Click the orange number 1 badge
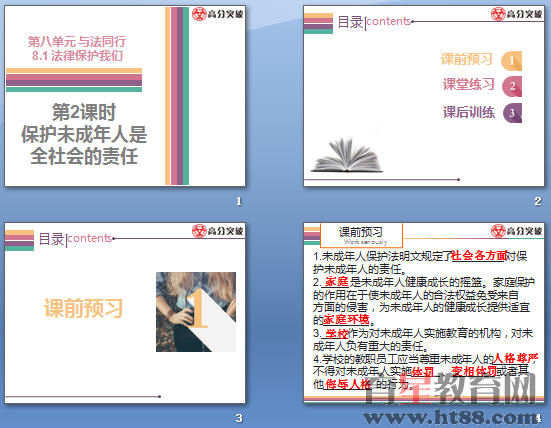The width and height of the screenshot is (551, 428). 512,60
